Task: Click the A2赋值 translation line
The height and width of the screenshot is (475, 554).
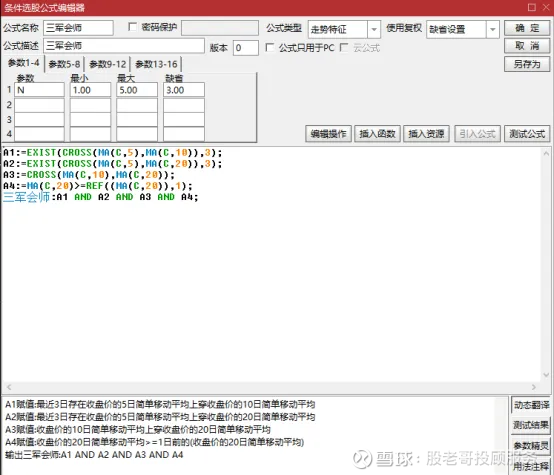Action: coord(160,417)
